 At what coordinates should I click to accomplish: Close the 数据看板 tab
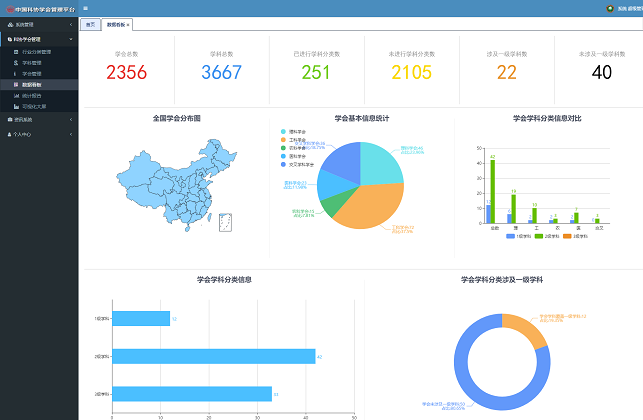[x=128, y=25]
